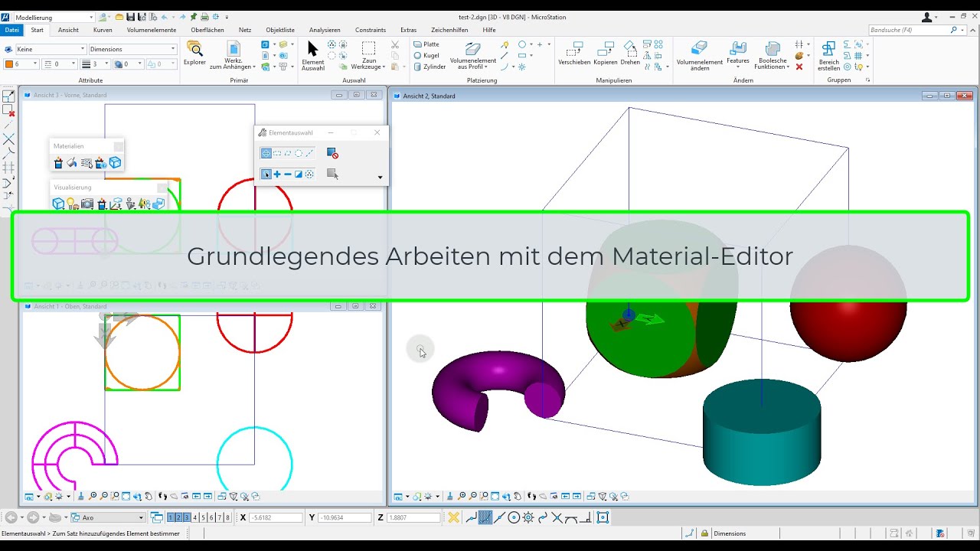
Task: Click the Y coordinate field
Action: [345, 518]
